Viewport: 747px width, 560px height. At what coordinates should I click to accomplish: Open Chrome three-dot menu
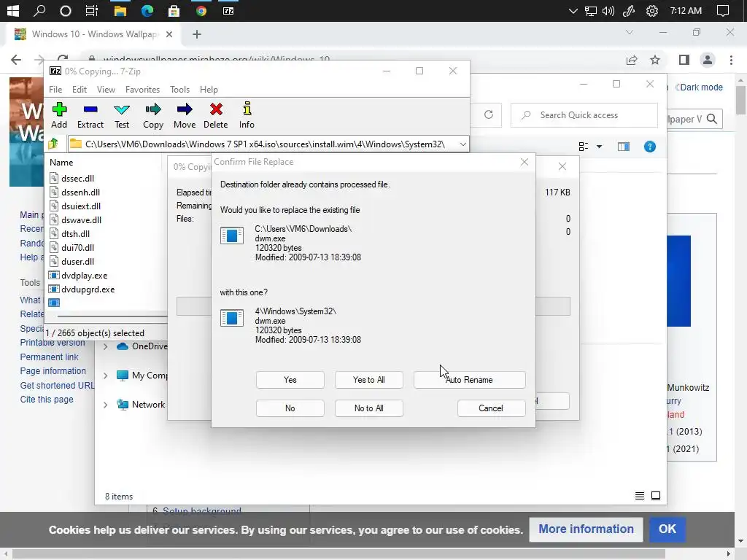point(731,60)
